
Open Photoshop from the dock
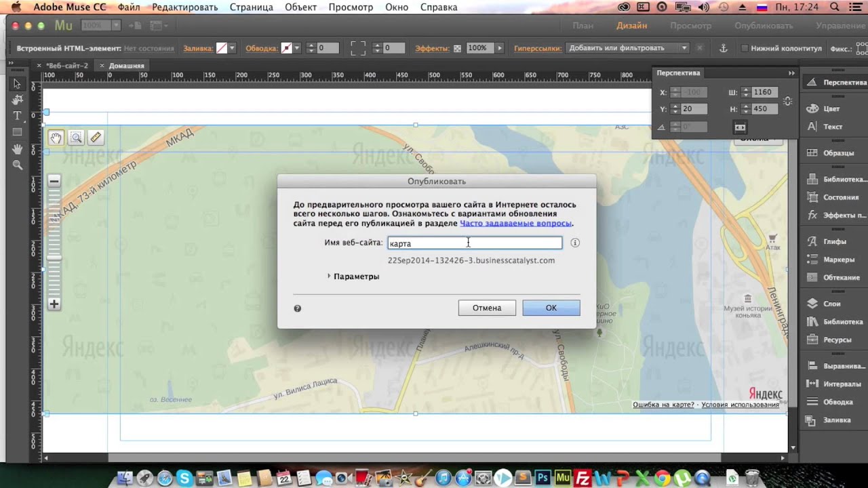542,477
